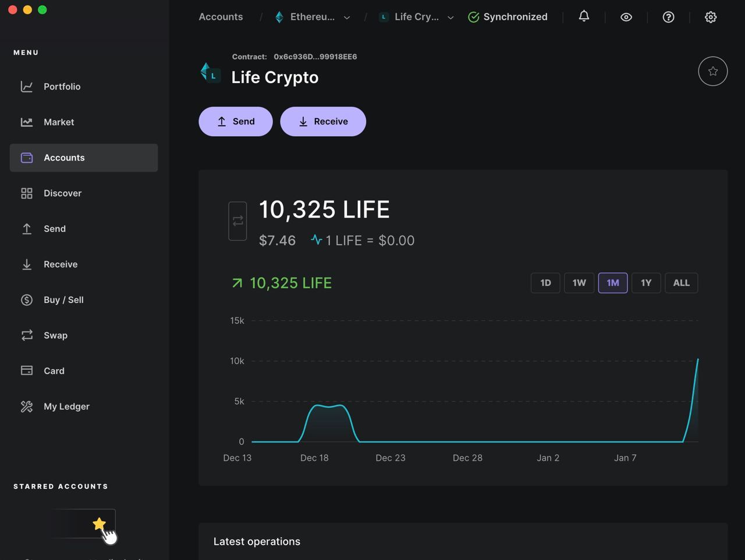Switch chart range to 1Y
This screenshot has height=560, width=745.
click(x=646, y=283)
